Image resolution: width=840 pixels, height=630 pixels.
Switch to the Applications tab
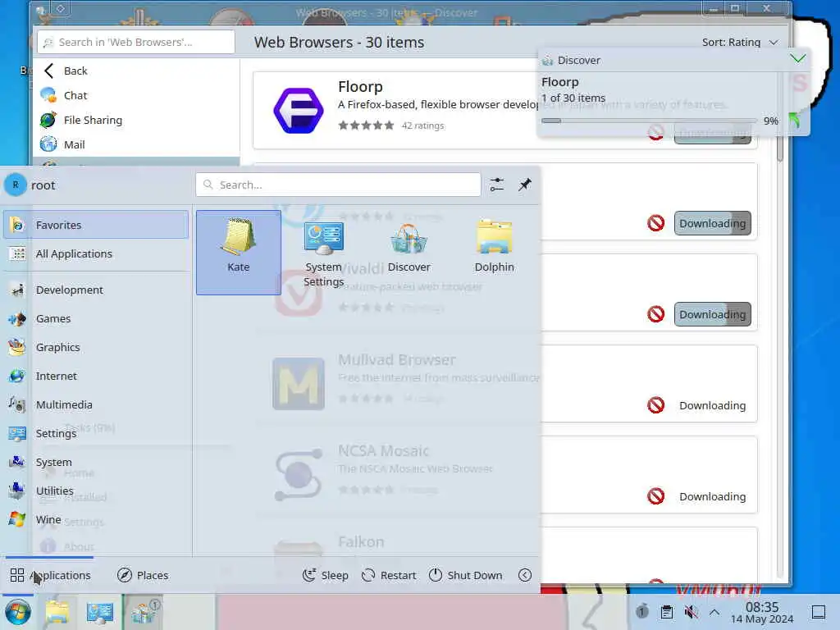click(x=50, y=575)
